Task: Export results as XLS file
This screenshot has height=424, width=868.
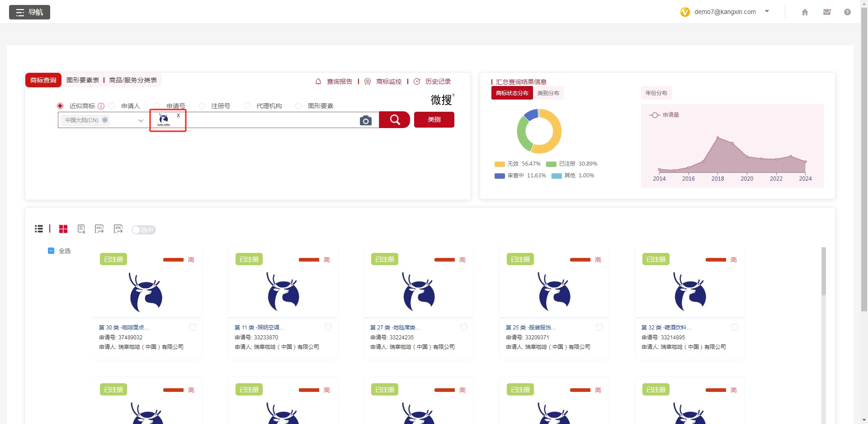Action: point(118,229)
